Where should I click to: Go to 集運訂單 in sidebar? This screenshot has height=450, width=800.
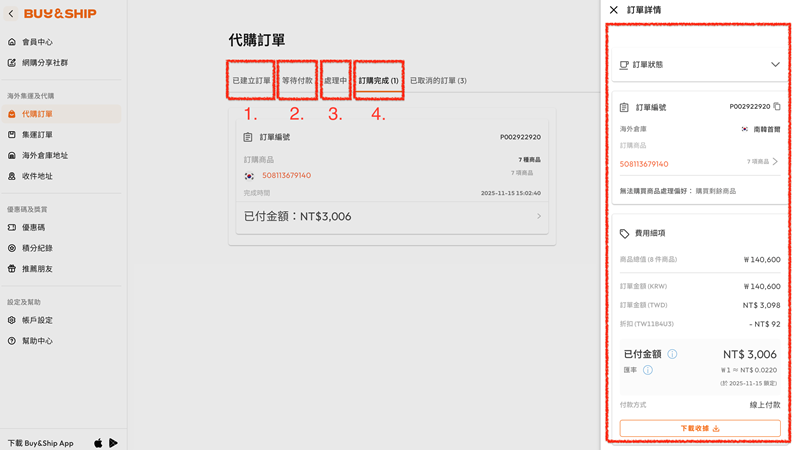point(37,135)
